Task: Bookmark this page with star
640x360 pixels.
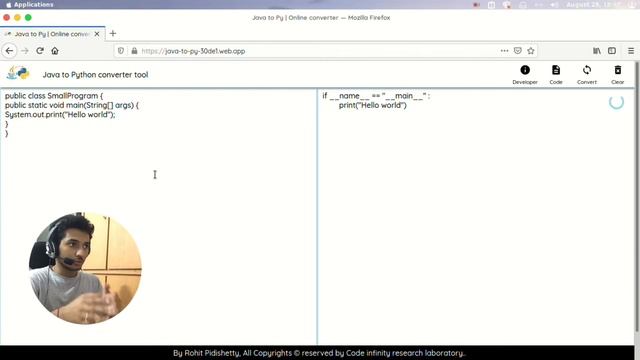Action: coord(531,51)
